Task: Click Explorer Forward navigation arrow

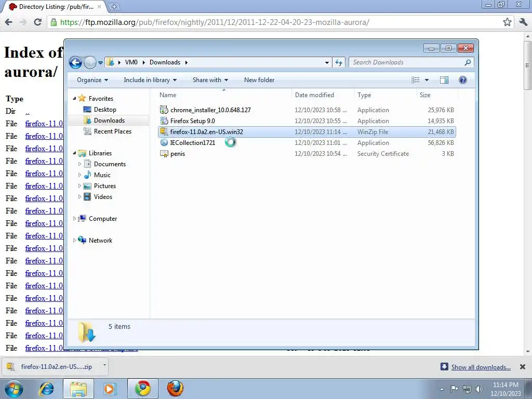Action: coord(90,62)
